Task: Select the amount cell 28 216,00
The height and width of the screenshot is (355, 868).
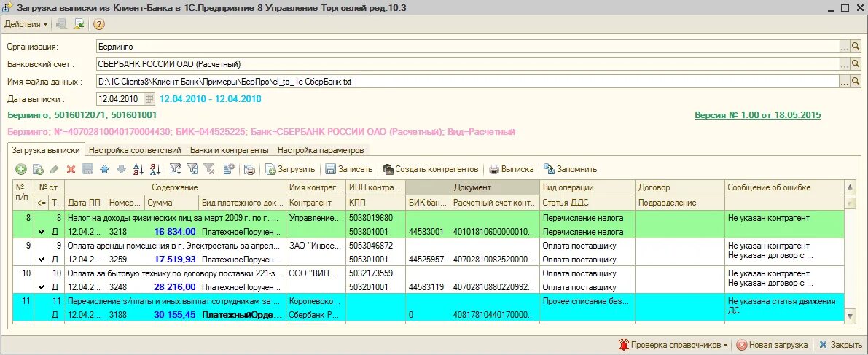Action: (171, 287)
